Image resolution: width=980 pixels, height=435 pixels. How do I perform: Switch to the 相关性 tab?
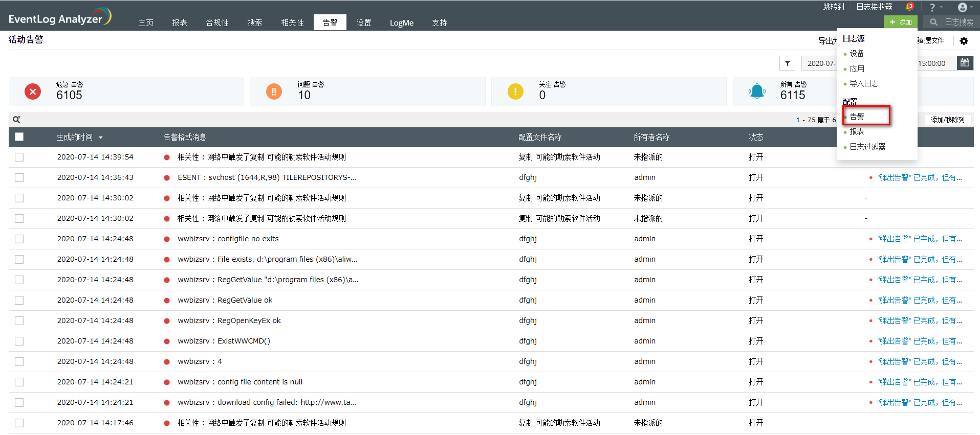(x=292, y=22)
